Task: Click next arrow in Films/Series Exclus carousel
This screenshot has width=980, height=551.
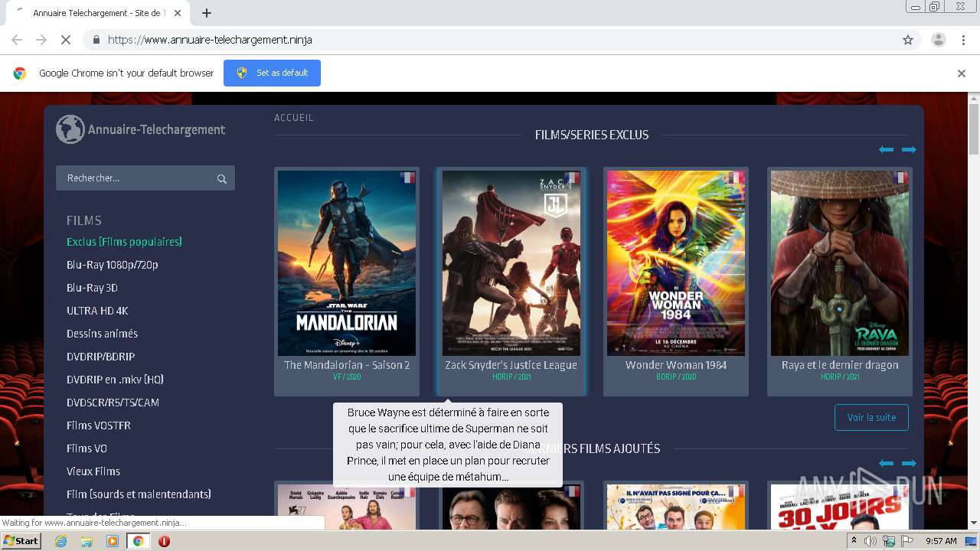Action: [x=909, y=149]
